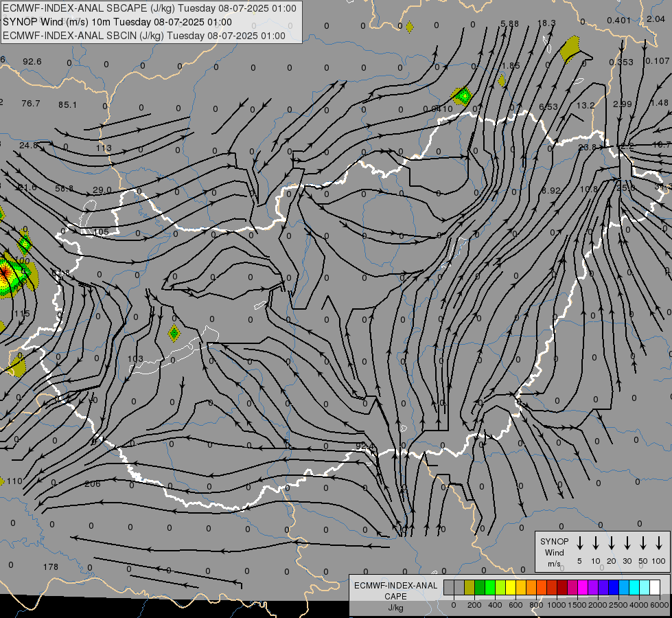Viewport: 672px width, 618px height.
Task: Click the CAPE value 103 near the lake
Action: (x=135, y=358)
